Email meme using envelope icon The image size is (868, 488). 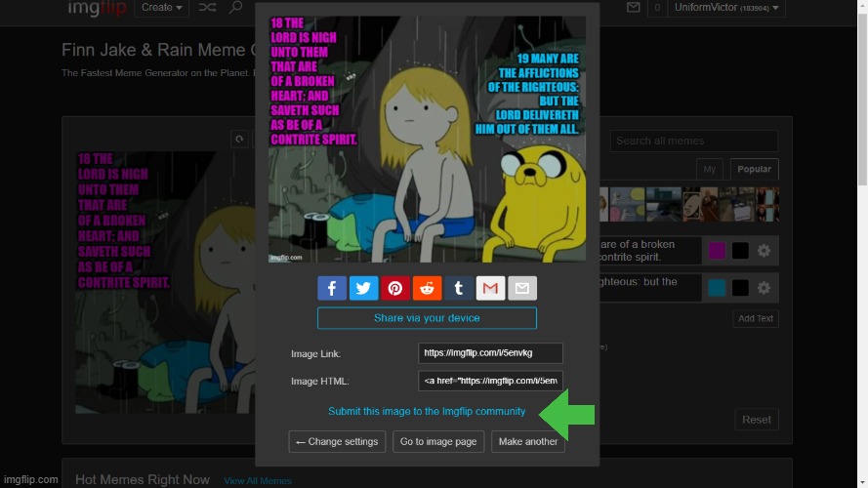pyautogui.click(x=522, y=288)
